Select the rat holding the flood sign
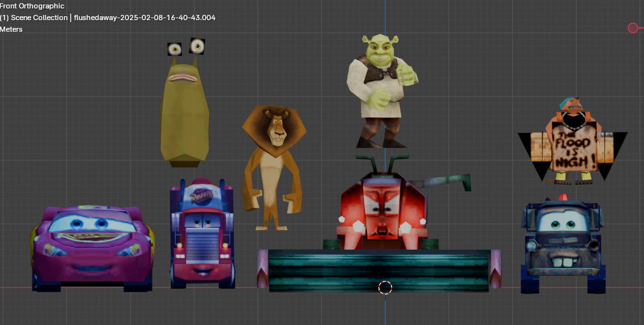This screenshot has width=644, height=325. coord(573,140)
